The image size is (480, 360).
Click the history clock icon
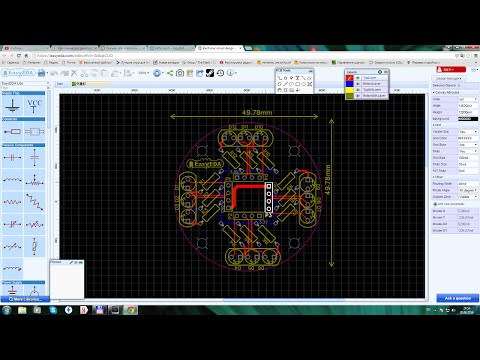coord(220,73)
